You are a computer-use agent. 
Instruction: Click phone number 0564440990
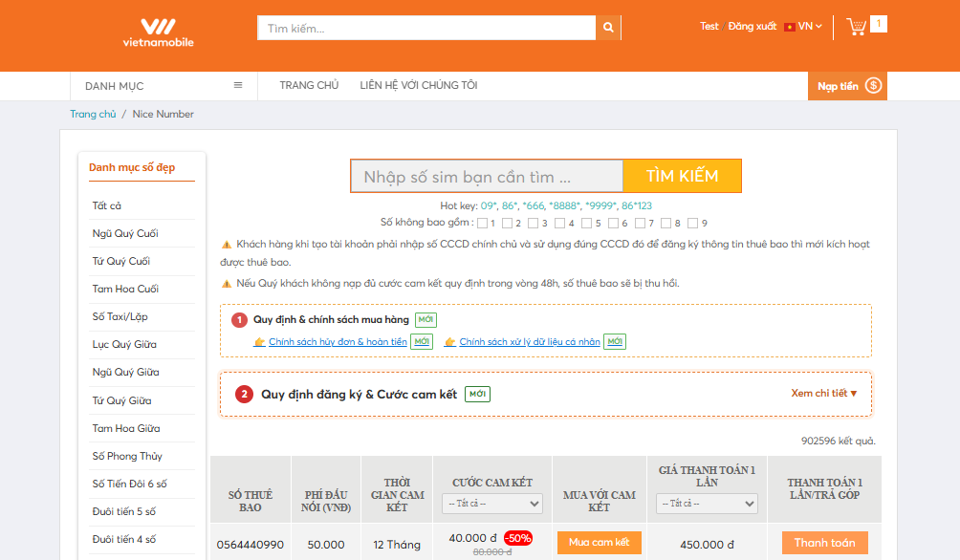coord(250,544)
